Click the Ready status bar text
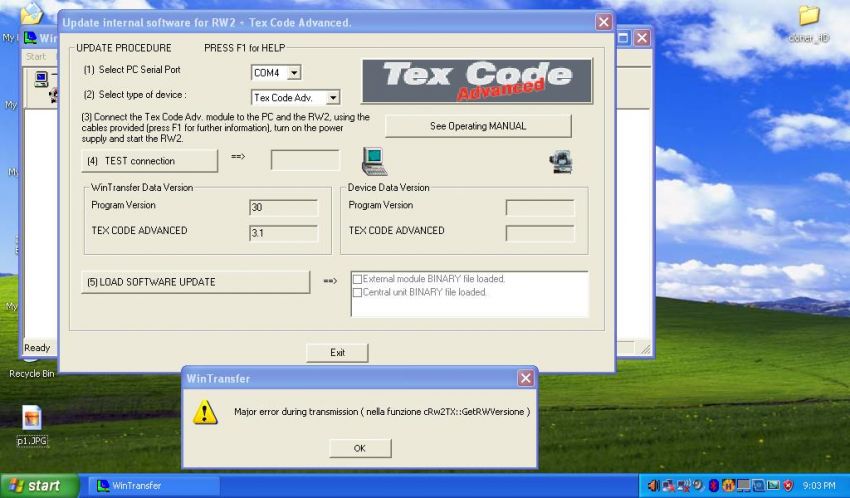This screenshot has width=850, height=498. coord(37,348)
